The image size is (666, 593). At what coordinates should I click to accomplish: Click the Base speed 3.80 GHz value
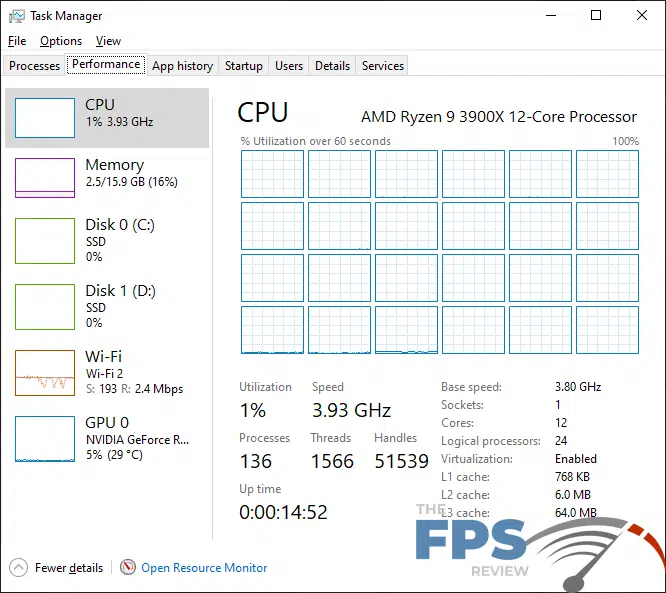[x=578, y=387]
